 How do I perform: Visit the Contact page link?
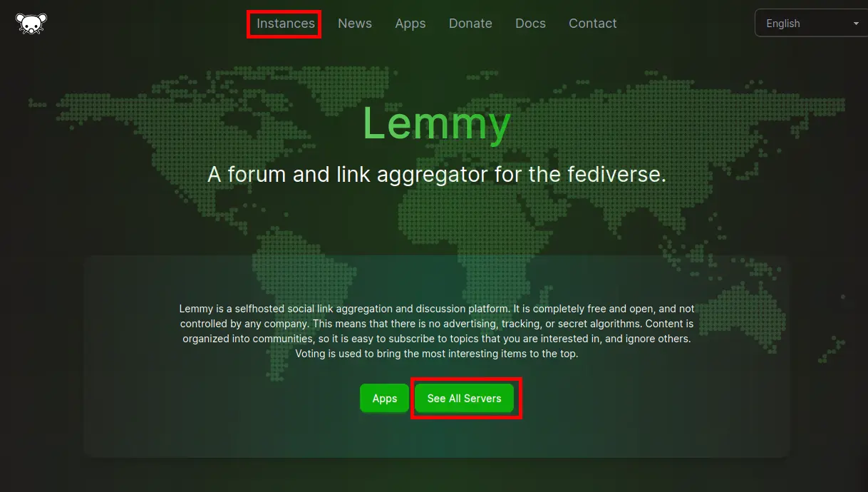pos(593,24)
